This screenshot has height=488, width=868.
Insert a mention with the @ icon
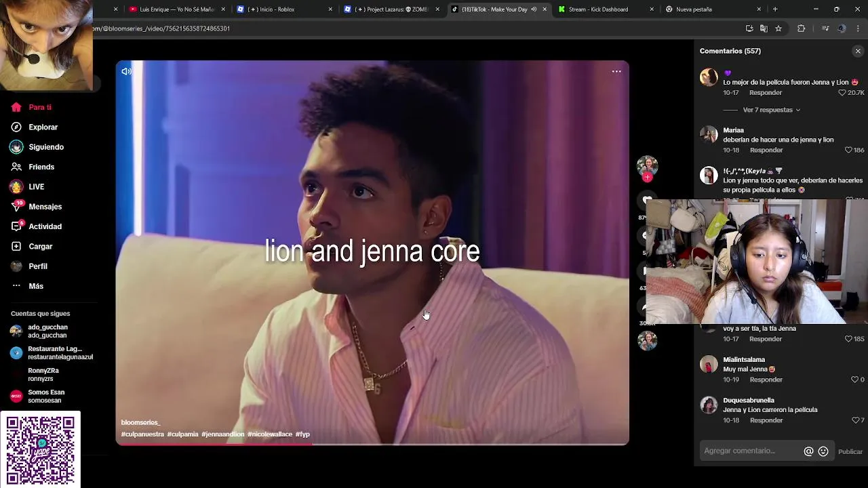[808, 451]
